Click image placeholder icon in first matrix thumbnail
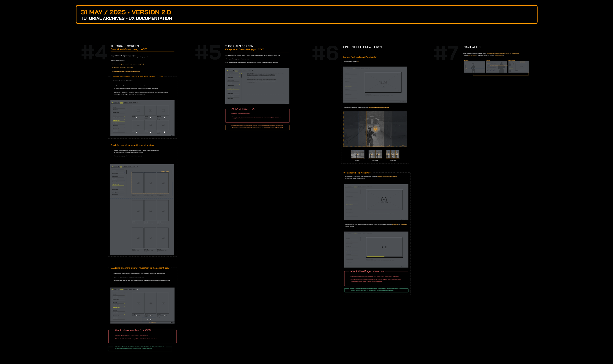613x364 pixels. [x=139, y=111]
